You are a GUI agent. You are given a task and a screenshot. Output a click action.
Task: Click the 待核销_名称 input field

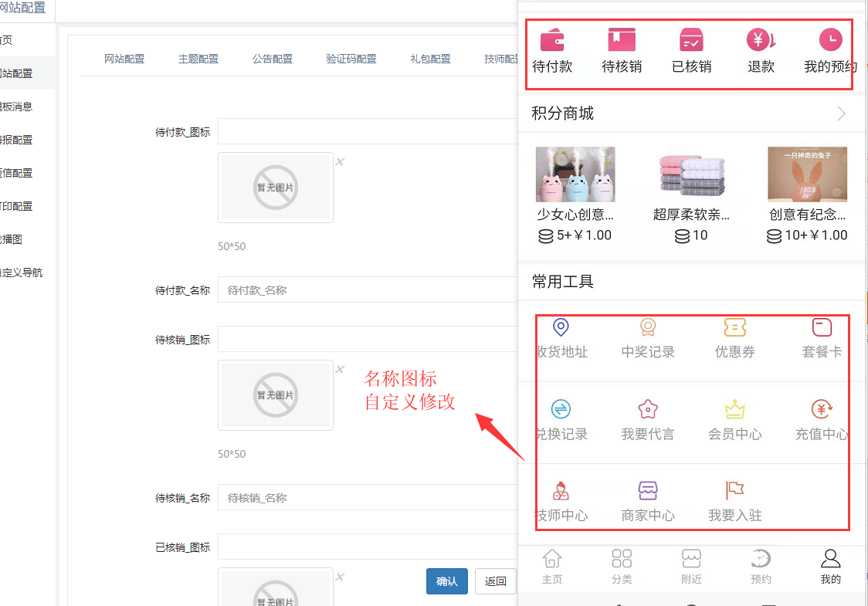(368, 497)
